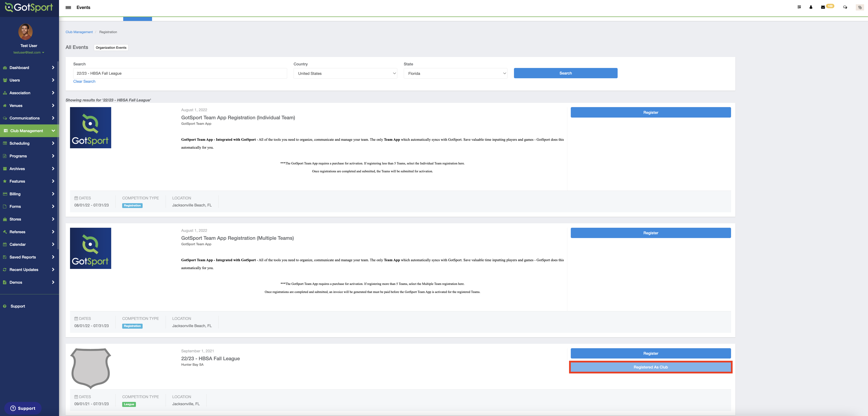Image resolution: width=868 pixels, height=416 pixels.
Task: Click the Communications sidebar icon
Action: [x=5, y=118]
